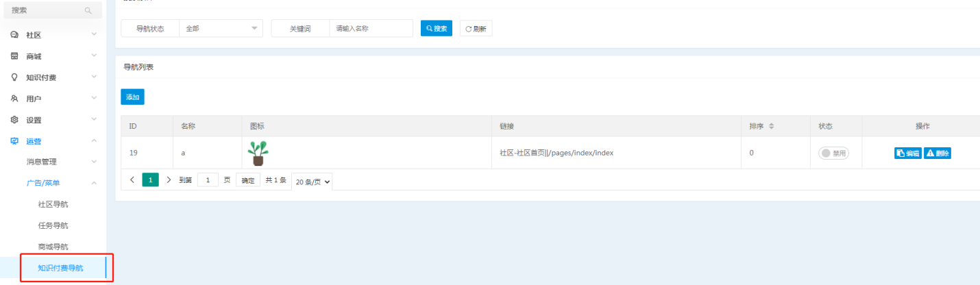This screenshot has width=980, height=285.
Task: Click the 排序 column sort arrows
Action: 771,126
